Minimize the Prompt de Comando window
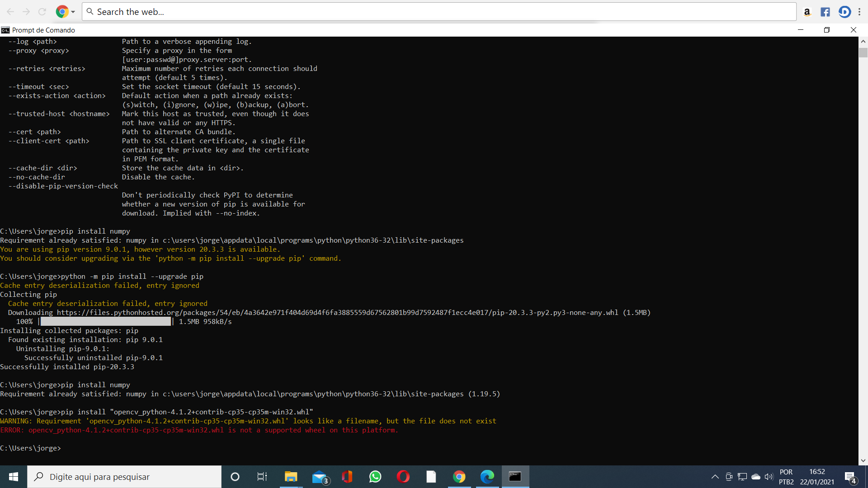 coord(801,30)
